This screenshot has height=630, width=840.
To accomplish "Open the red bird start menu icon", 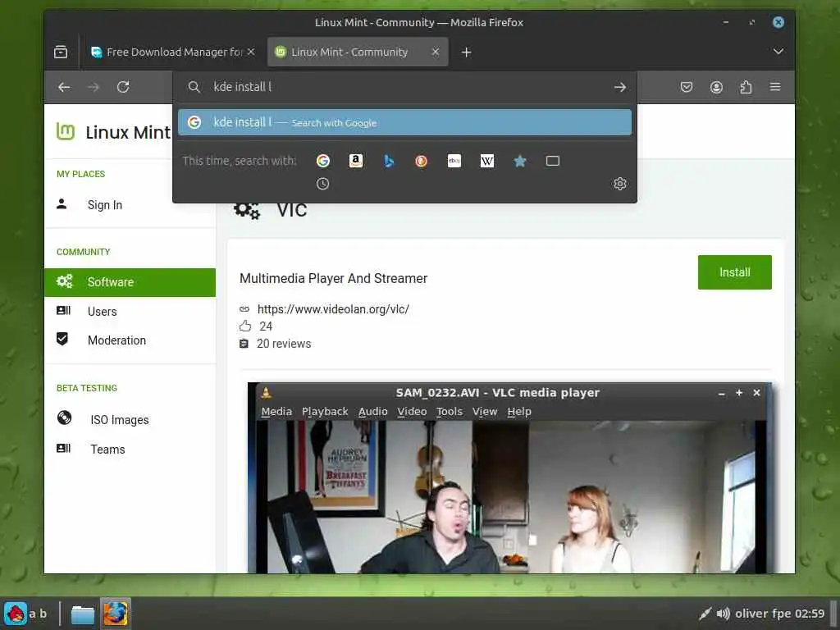I will point(16,614).
